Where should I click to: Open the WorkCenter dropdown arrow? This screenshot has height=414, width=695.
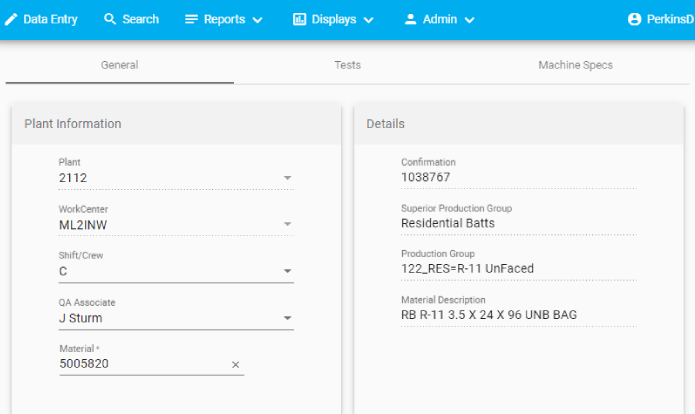287,224
